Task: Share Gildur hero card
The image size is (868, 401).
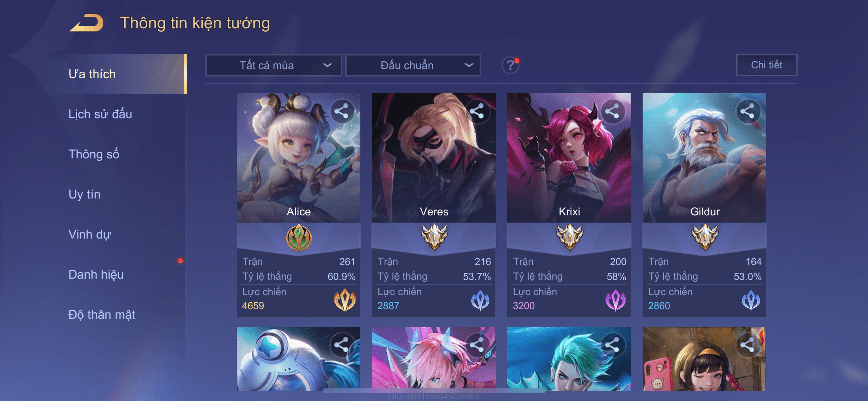Action: 748,111
